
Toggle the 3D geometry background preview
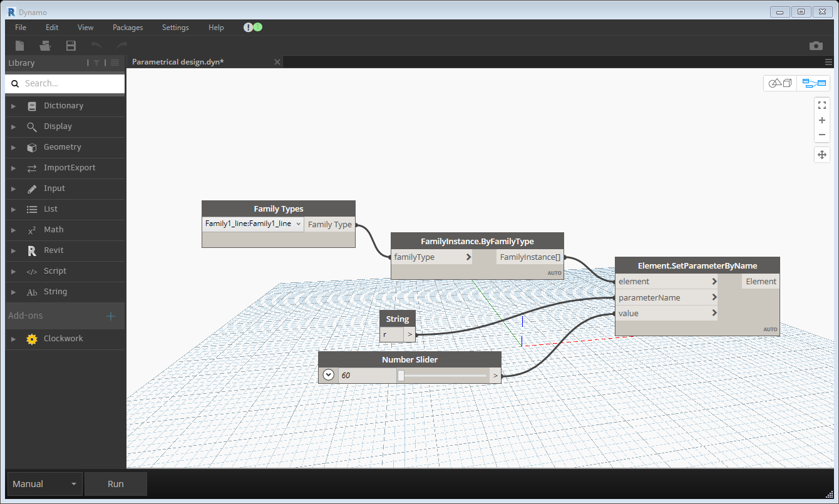[779, 83]
